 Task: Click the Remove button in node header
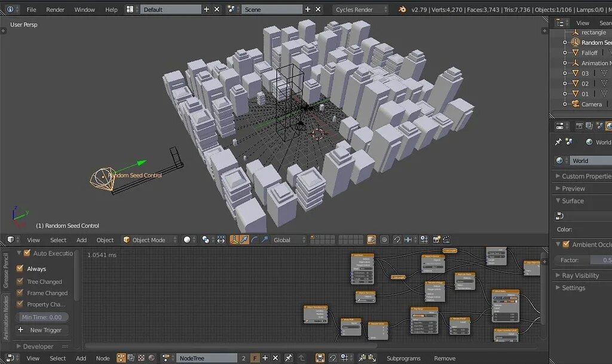tap(445, 358)
